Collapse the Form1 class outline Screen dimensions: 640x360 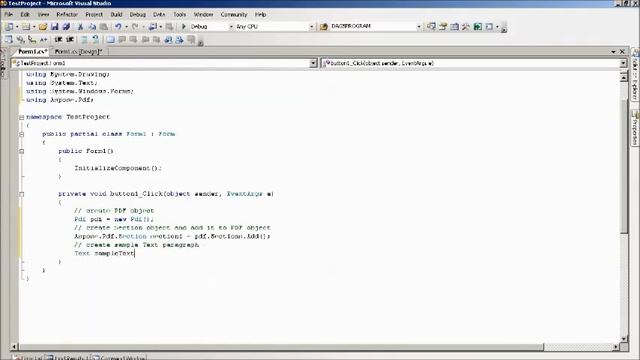click(x=22, y=134)
